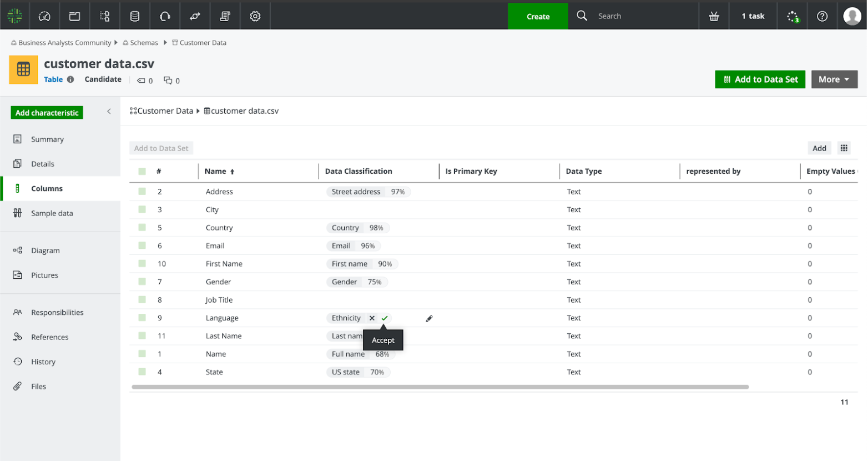Check the checkbox for the Gender row
Image resolution: width=868 pixels, height=461 pixels.
tap(142, 282)
